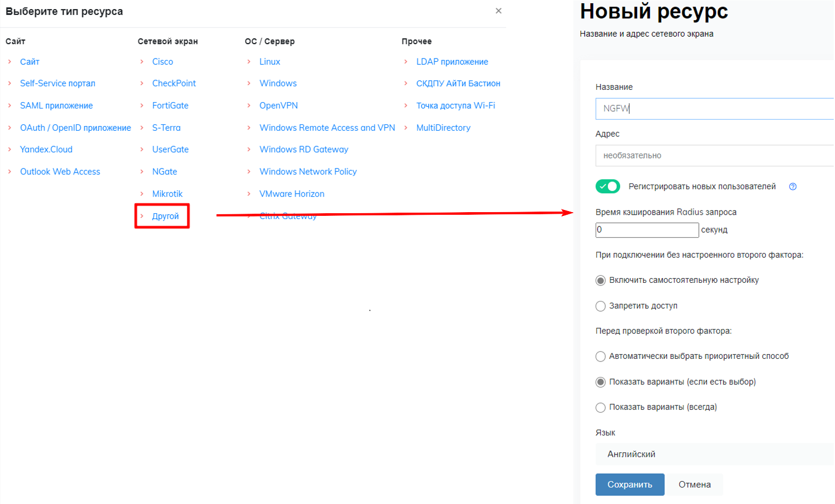The width and height of the screenshot is (835, 504).
Task: Choose FortiGate from firewall list
Action: point(170,106)
